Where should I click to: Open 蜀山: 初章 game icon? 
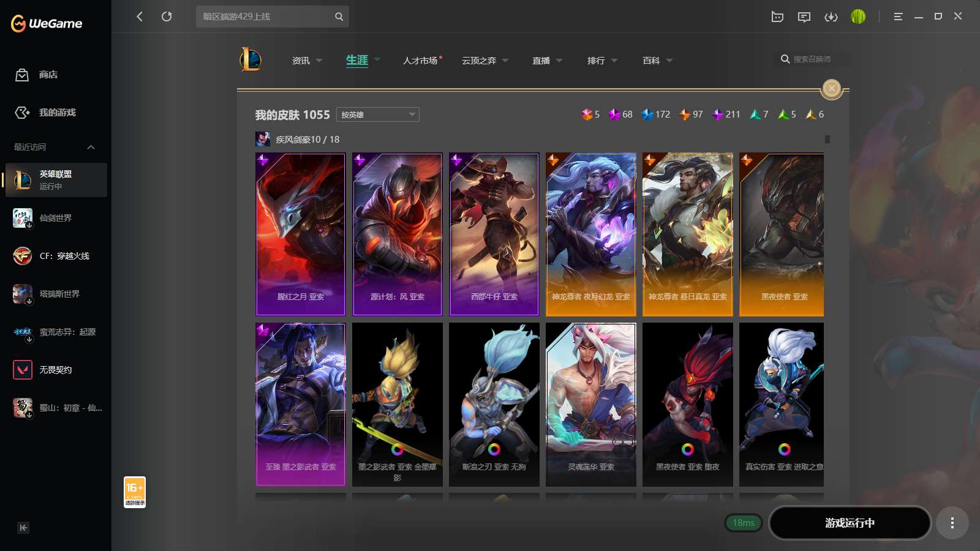coord(23,408)
